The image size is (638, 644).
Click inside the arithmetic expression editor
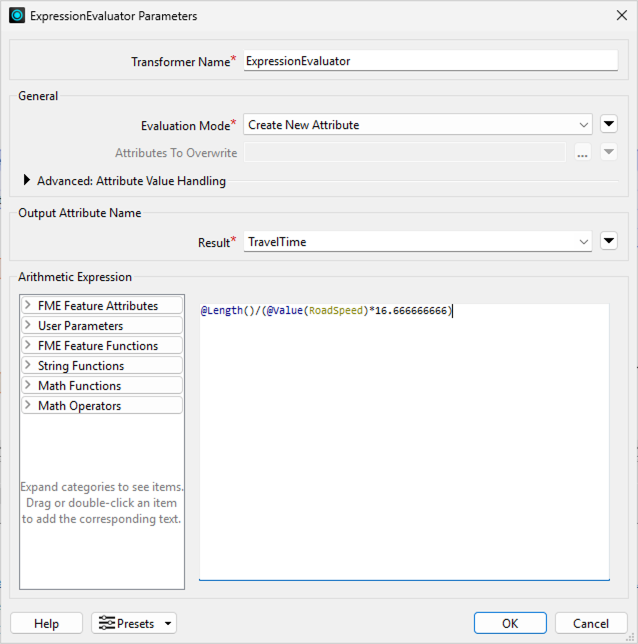(404, 442)
